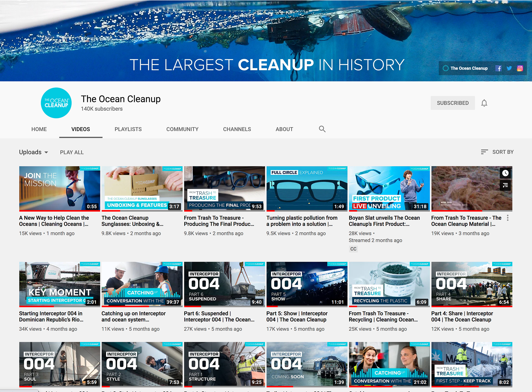Click the channel name 'The Ocean Cleanup'

coord(121,99)
